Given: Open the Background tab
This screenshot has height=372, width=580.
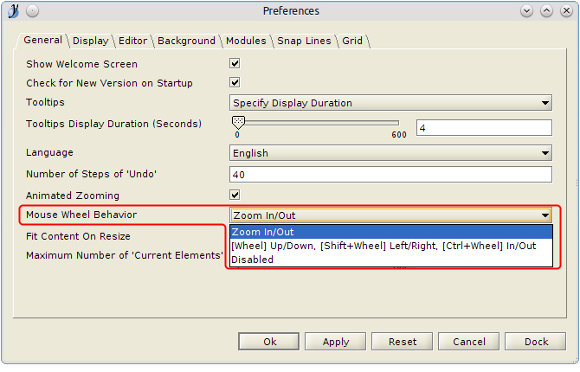Looking at the screenshot, I should (x=186, y=41).
